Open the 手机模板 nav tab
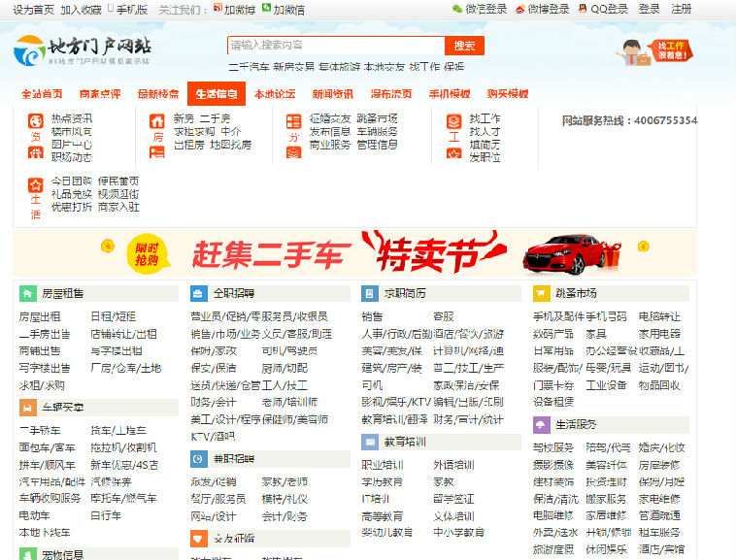 tap(450, 94)
